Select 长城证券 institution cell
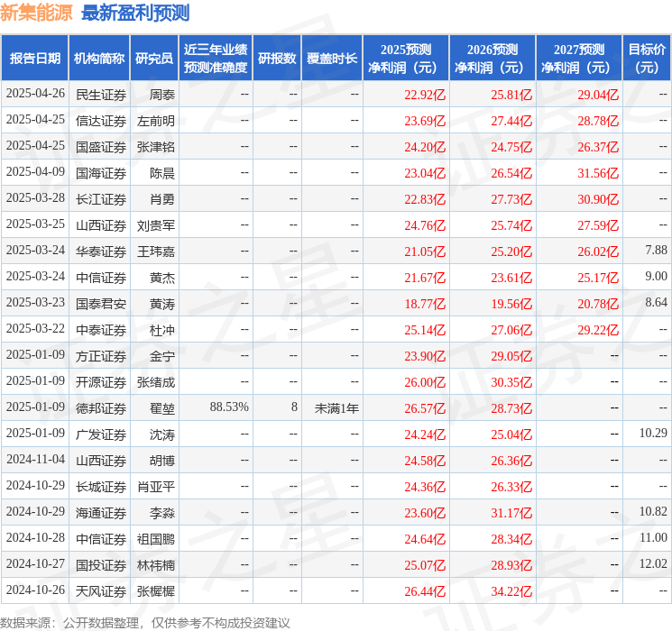Viewport: 672px width, 631px height. (x=101, y=487)
